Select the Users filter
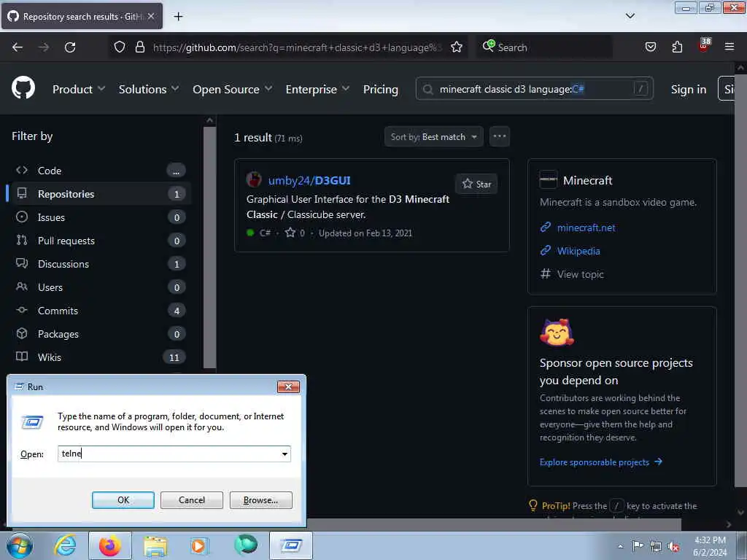The height and width of the screenshot is (560, 747). pos(99,287)
